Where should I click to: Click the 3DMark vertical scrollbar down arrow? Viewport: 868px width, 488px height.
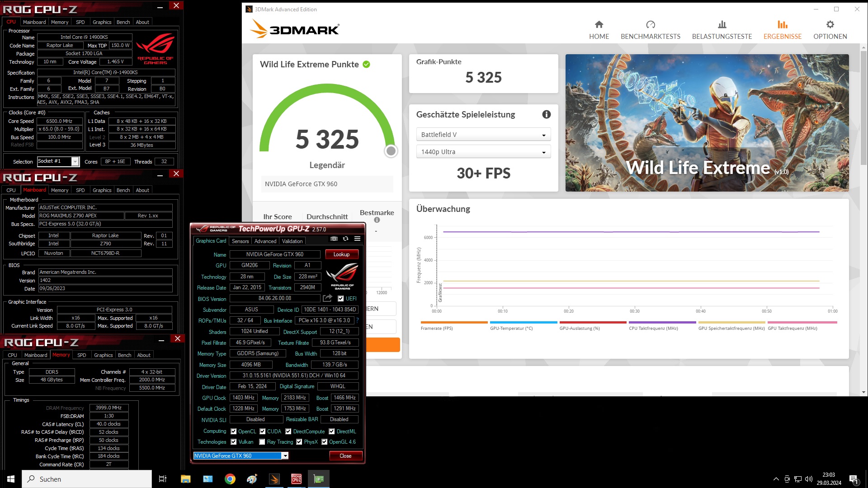point(864,392)
